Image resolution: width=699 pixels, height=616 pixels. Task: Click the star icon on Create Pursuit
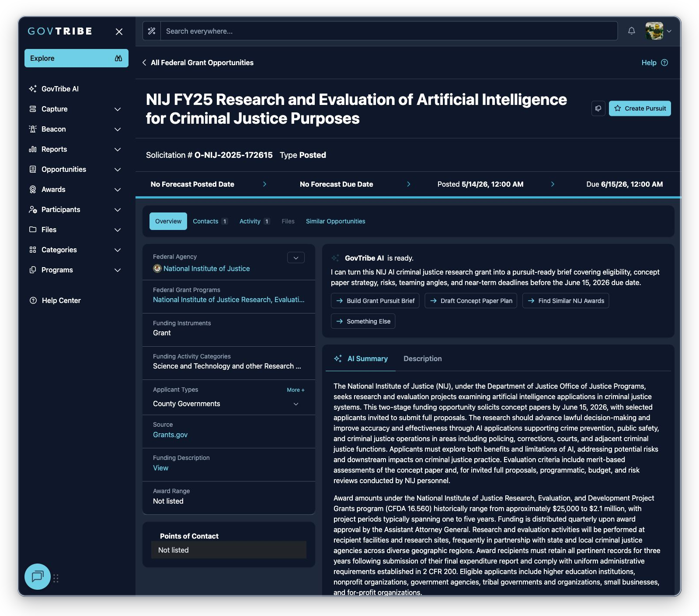618,108
